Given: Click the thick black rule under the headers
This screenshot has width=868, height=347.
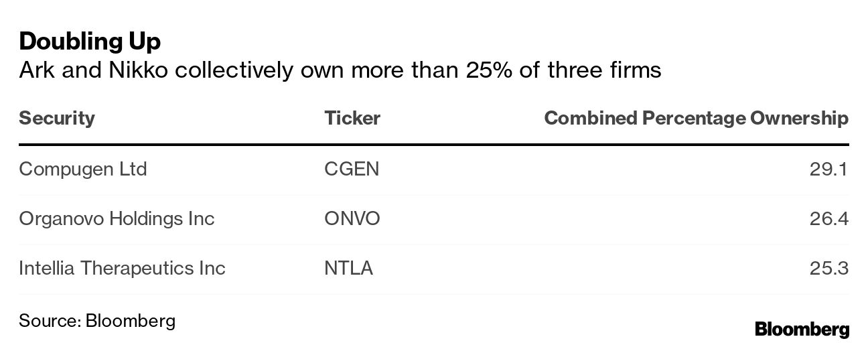Looking at the screenshot, I should [x=434, y=144].
